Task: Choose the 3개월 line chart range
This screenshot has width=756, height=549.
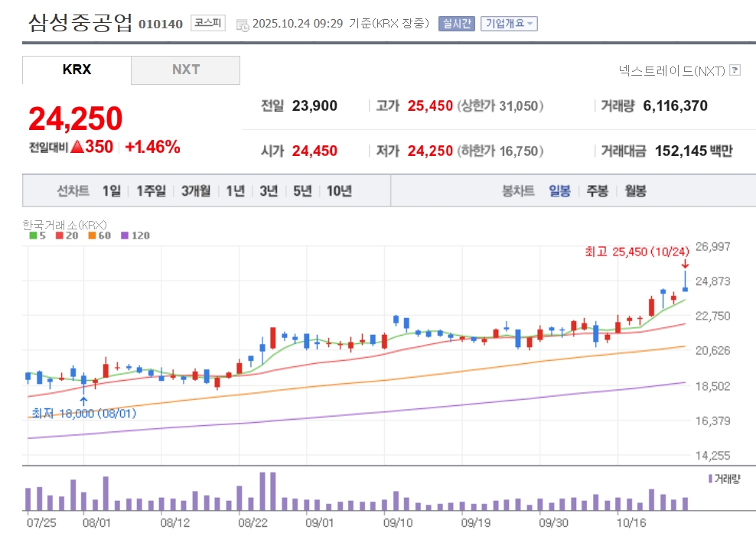Action: 197,191
